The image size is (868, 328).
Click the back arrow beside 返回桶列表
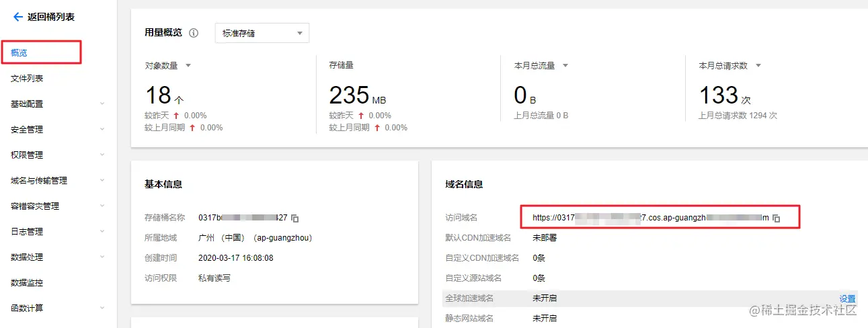17,17
